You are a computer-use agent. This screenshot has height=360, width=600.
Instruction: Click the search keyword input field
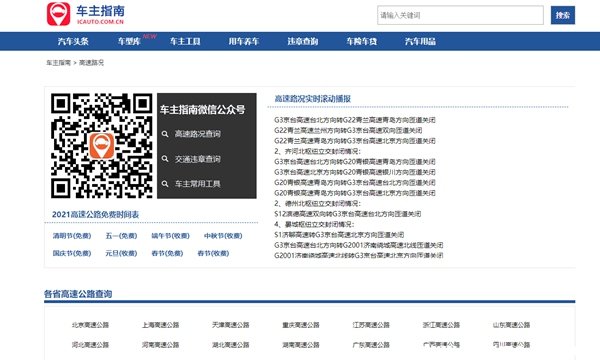[x=460, y=15]
